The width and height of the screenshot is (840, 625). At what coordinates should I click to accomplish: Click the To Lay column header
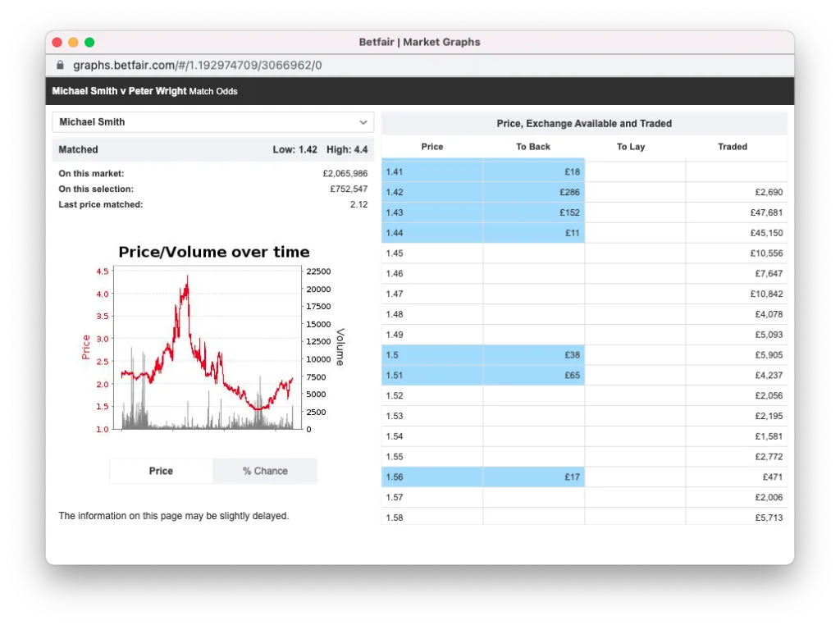point(631,147)
